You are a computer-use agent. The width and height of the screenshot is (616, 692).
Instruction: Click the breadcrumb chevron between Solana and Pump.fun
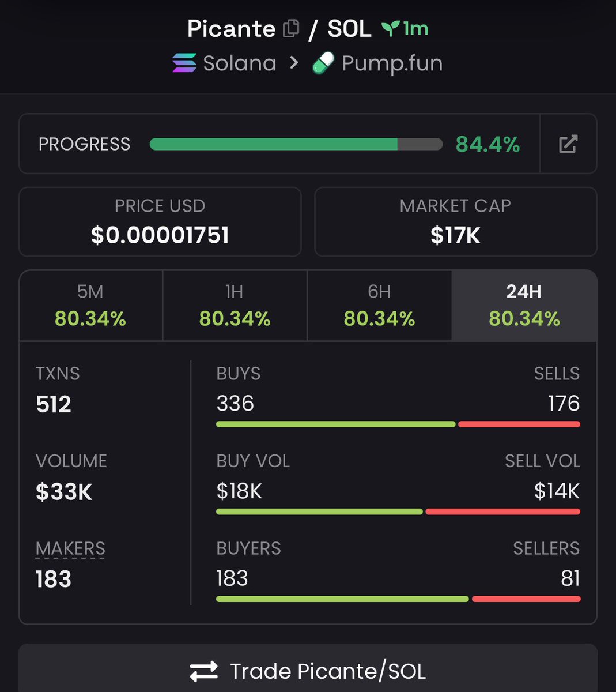coord(294,62)
